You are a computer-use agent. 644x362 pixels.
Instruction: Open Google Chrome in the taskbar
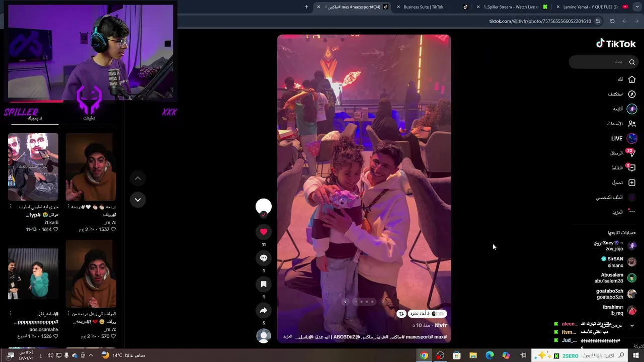click(424, 355)
